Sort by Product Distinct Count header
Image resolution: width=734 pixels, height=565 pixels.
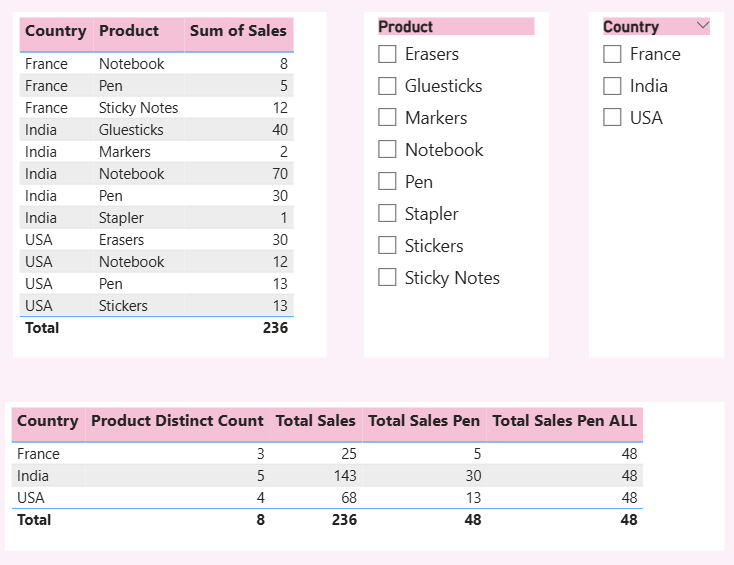click(177, 421)
